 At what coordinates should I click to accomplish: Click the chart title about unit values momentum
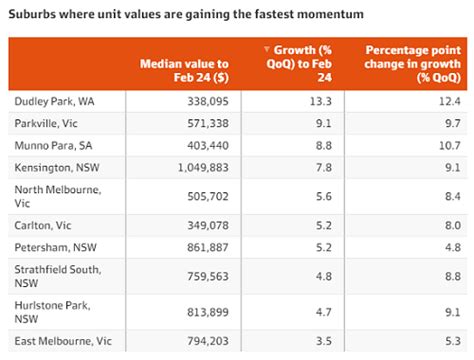186,14
